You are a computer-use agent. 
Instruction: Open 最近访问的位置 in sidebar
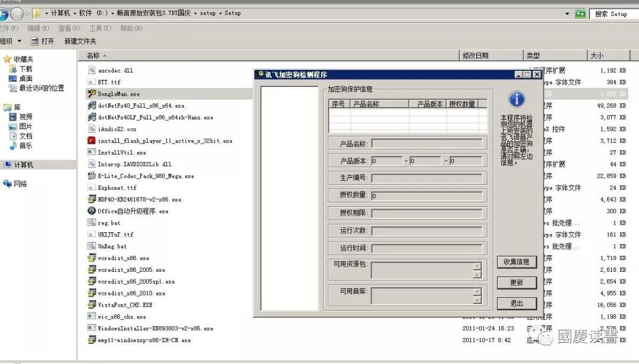41,88
